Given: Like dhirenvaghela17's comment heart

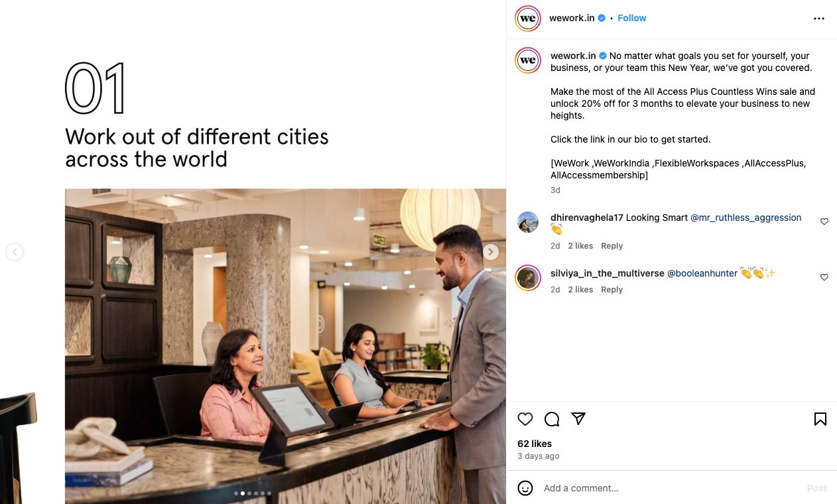Looking at the screenshot, I should pyautogui.click(x=824, y=221).
